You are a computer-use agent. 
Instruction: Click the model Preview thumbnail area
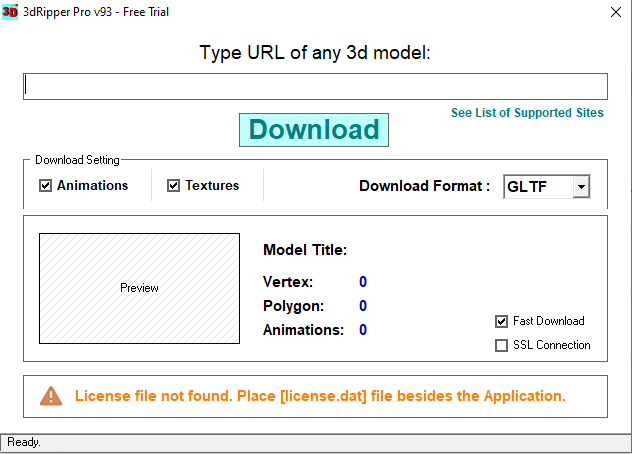click(139, 288)
